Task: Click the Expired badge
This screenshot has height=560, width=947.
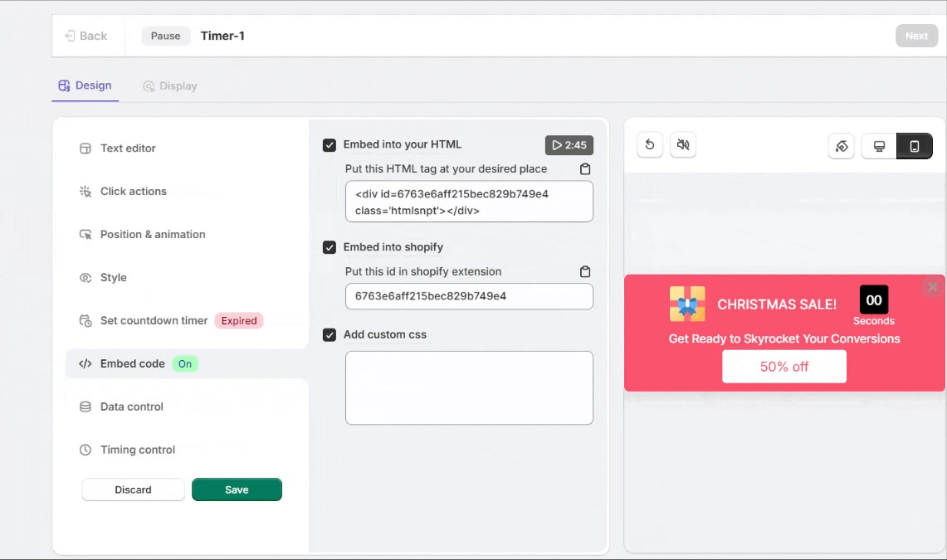Action: click(x=238, y=320)
